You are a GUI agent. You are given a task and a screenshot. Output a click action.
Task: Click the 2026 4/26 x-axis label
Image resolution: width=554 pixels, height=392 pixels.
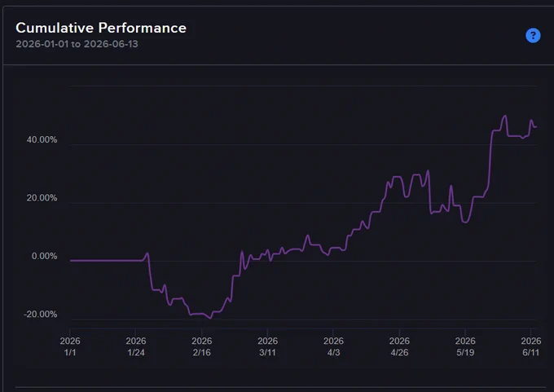(399, 346)
